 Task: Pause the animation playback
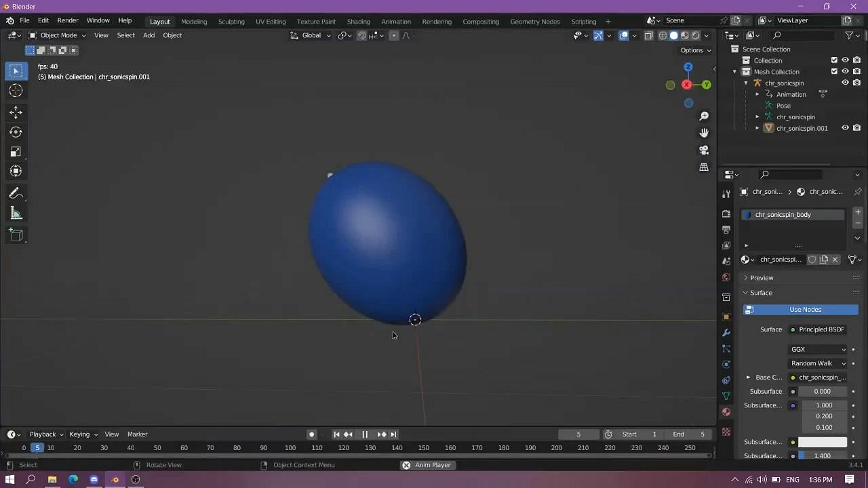(x=365, y=434)
